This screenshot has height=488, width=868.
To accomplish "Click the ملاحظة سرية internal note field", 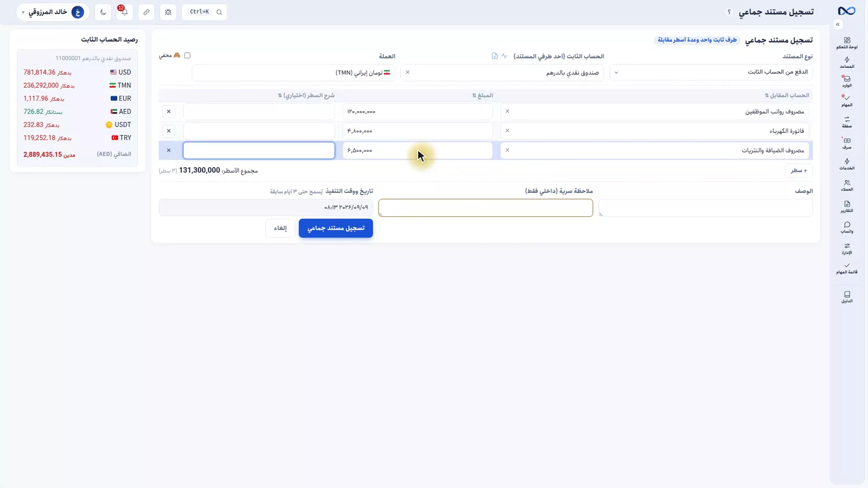I will [486, 208].
